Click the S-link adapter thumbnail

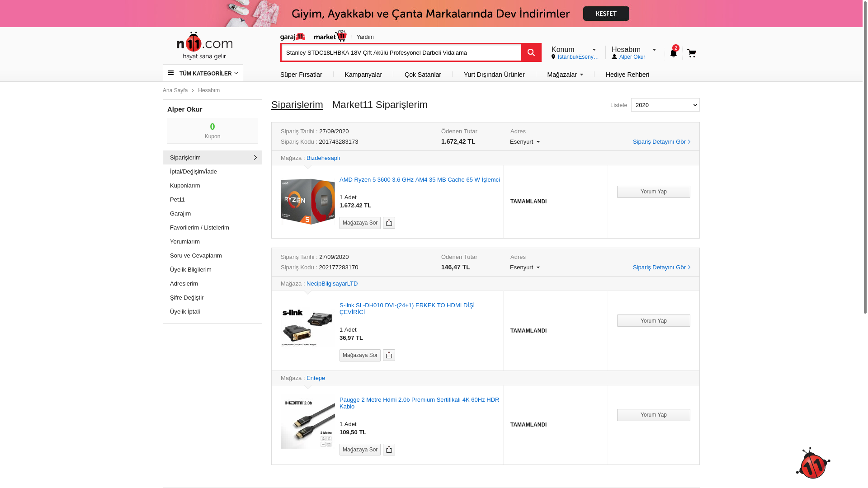(x=308, y=328)
